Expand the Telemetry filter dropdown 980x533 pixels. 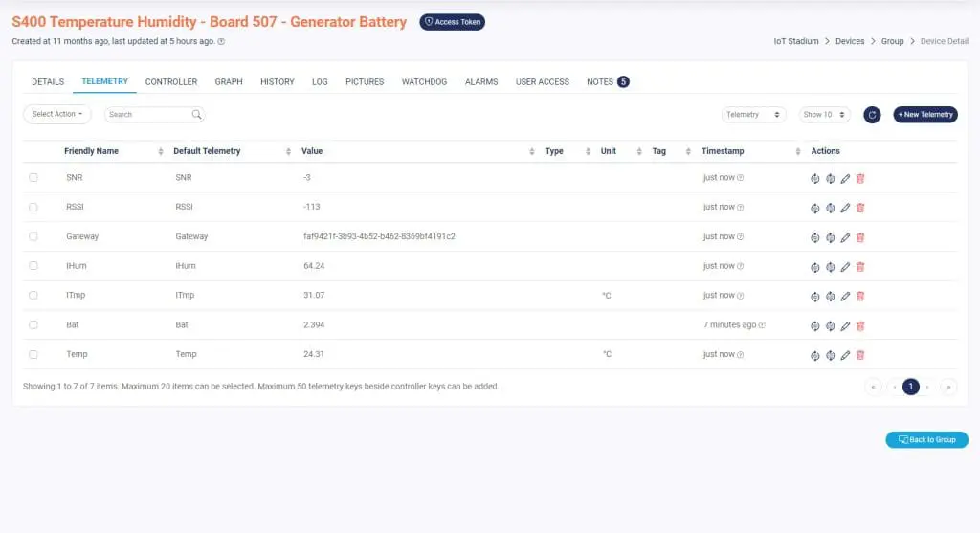point(754,115)
